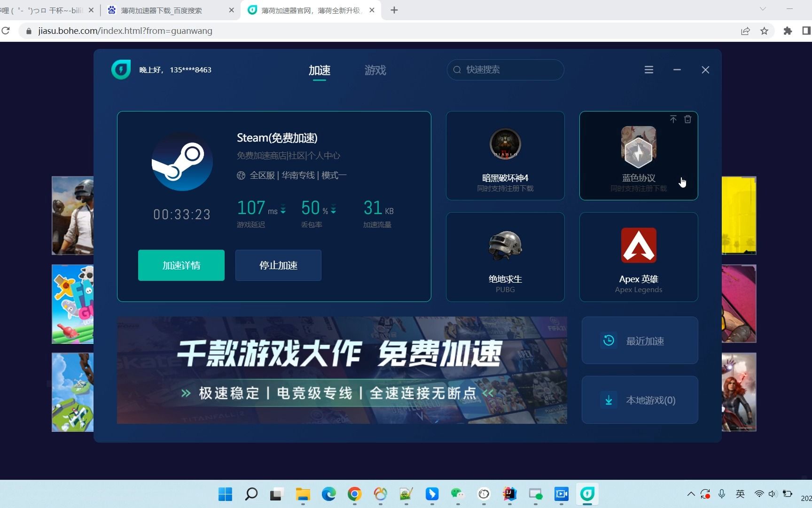
Task: Open the 千款游戏大作 免费加速 banner
Action: point(342,370)
